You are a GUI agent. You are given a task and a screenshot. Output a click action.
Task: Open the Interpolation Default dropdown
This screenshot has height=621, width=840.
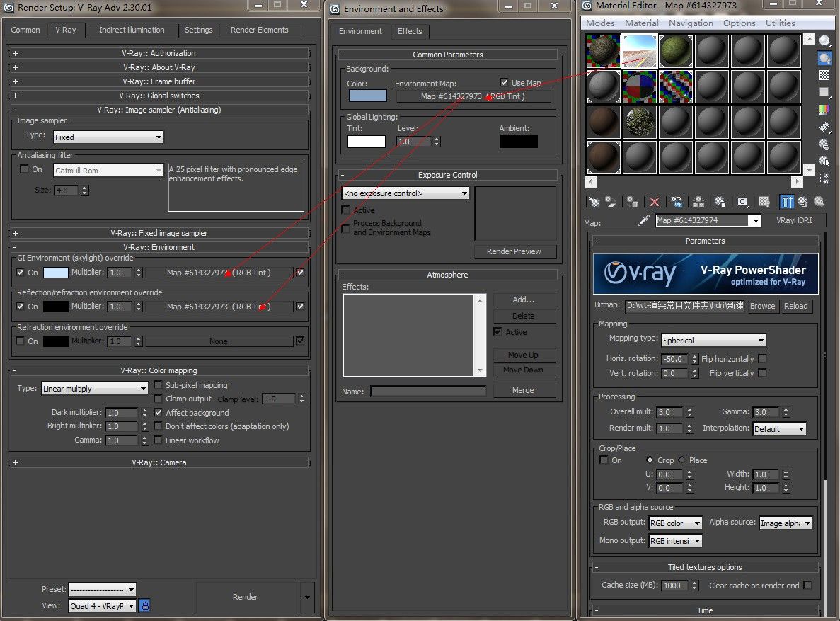point(779,428)
